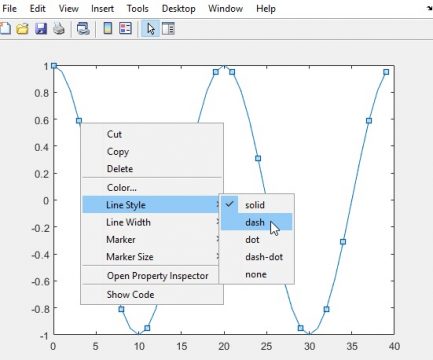Select the dot line style
Viewport: 433px width, 360px height.
[256, 239]
